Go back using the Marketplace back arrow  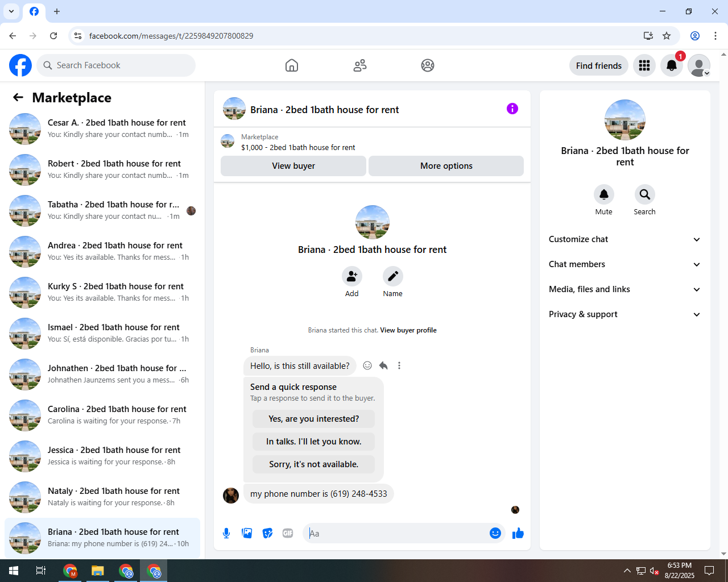point(18,98)
